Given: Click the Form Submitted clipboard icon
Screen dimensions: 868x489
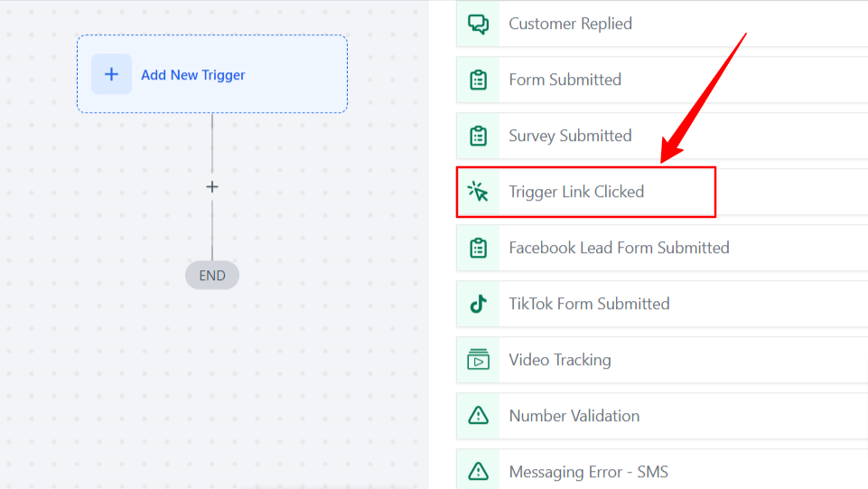Looking at the screenshot, I should [479, 80].
